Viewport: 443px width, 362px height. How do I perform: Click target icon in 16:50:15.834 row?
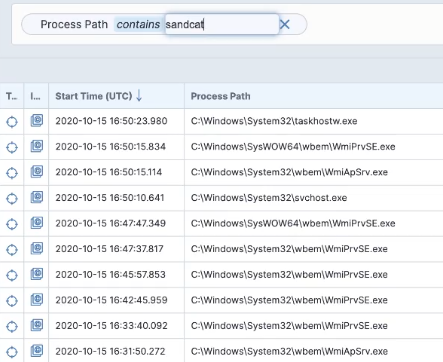(x=12, y=147)
